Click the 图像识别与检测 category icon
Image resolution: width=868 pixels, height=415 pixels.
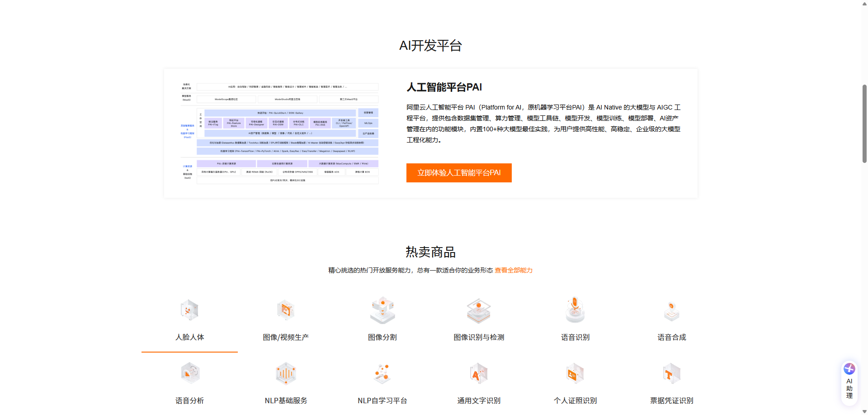(479, 310)
